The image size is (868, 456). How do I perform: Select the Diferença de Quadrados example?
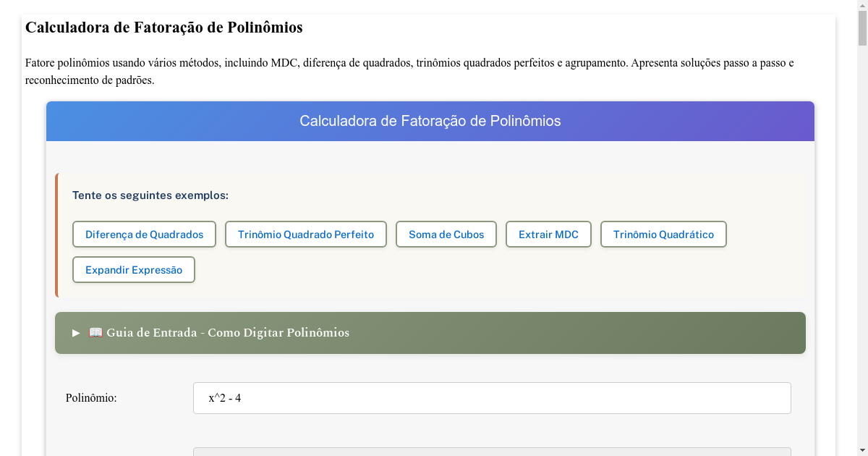[x=143, y=234]
